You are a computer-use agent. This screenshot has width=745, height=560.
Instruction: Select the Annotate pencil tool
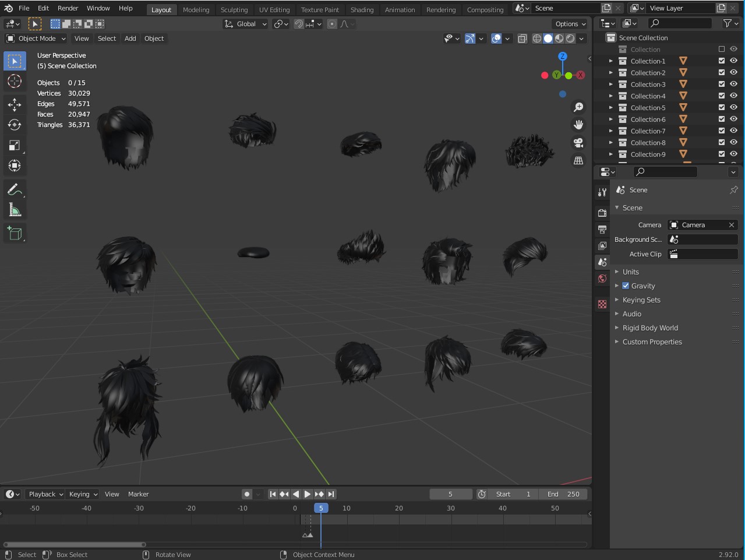coord(15,189)
